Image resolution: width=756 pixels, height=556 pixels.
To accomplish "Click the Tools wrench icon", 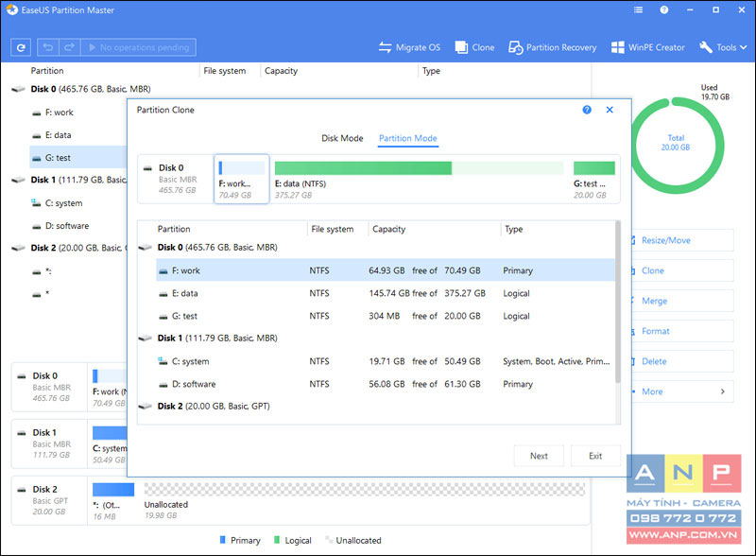I will click(705, 47).
